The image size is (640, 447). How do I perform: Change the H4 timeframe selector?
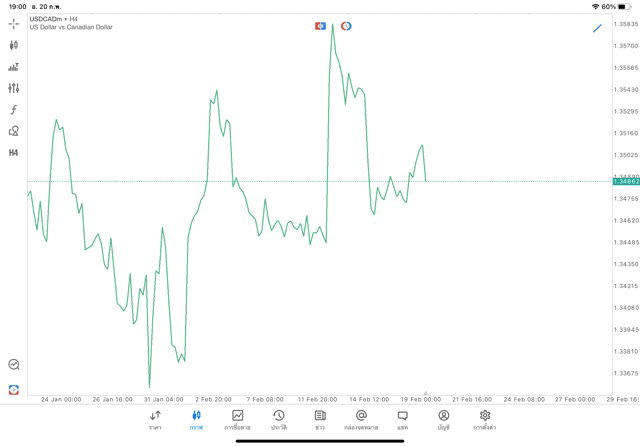(14, 153)
